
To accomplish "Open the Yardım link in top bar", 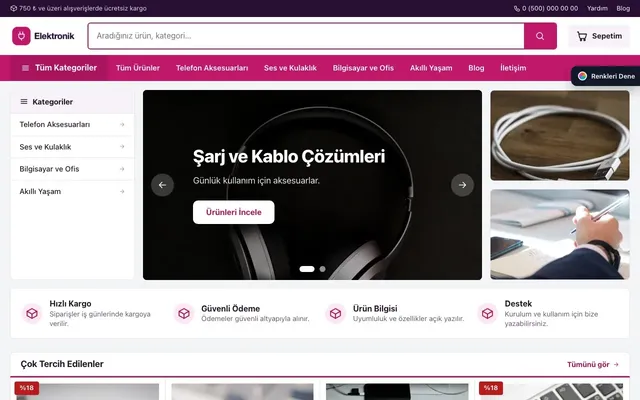I will point(597,8).
